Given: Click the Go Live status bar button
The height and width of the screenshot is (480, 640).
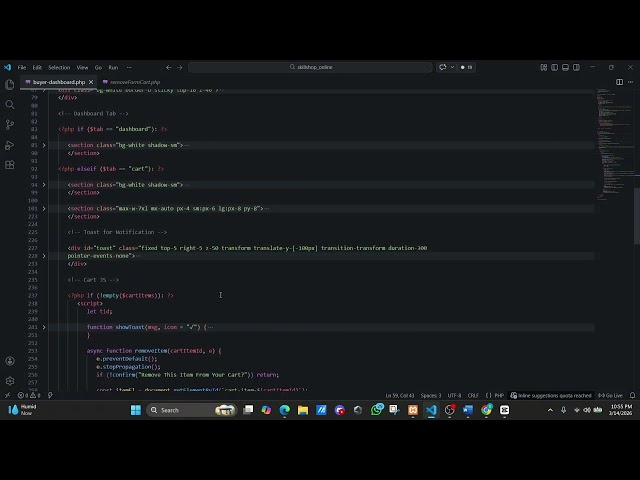Looking at the screenshot, I should pos(611,395).
